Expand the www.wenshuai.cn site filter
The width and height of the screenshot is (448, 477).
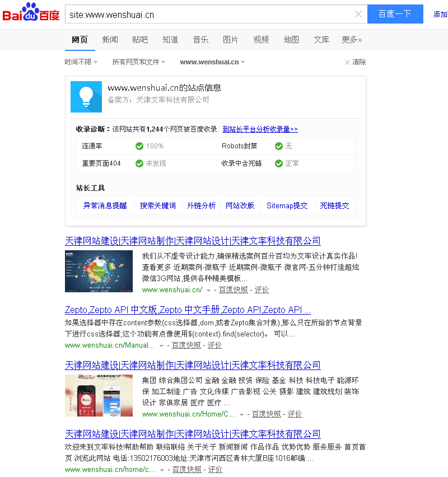pos(212,62)
